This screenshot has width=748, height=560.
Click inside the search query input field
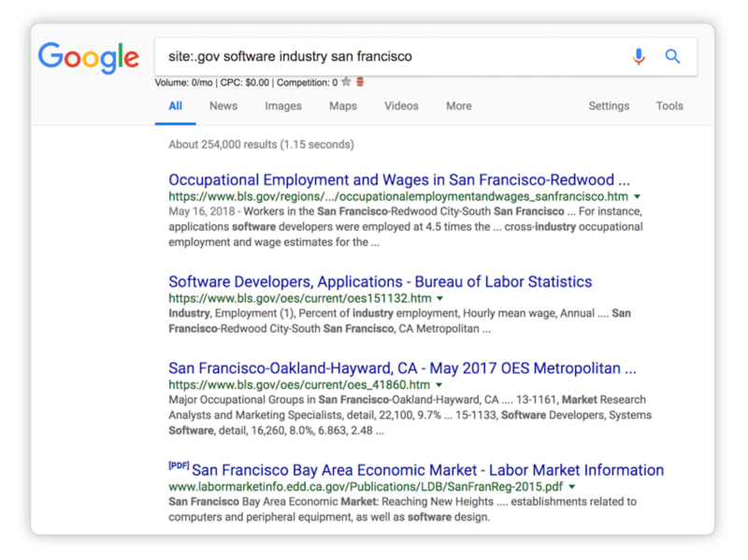[x=374, y=56]
